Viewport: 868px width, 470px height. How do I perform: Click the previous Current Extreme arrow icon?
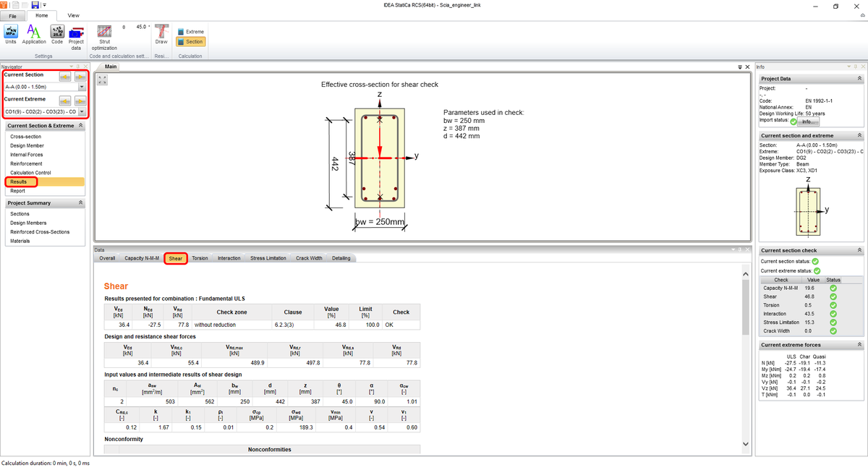coord(65,101)
